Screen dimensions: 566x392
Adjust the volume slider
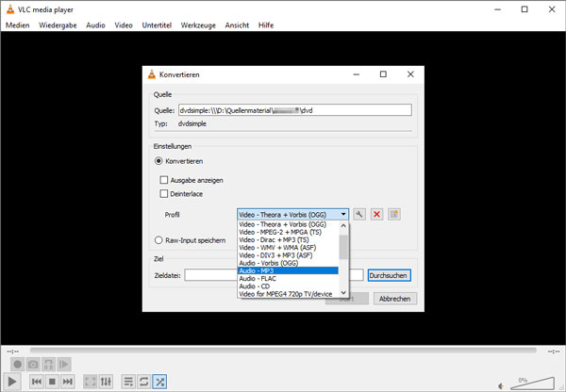[533, 384]
